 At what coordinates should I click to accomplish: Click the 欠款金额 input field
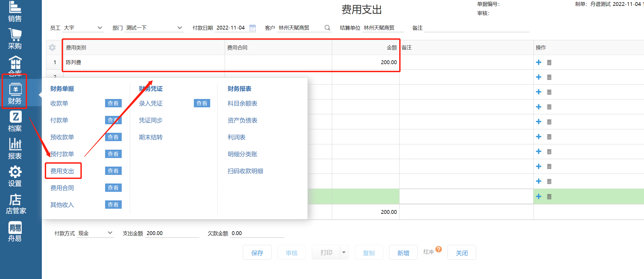click(257, 233)
